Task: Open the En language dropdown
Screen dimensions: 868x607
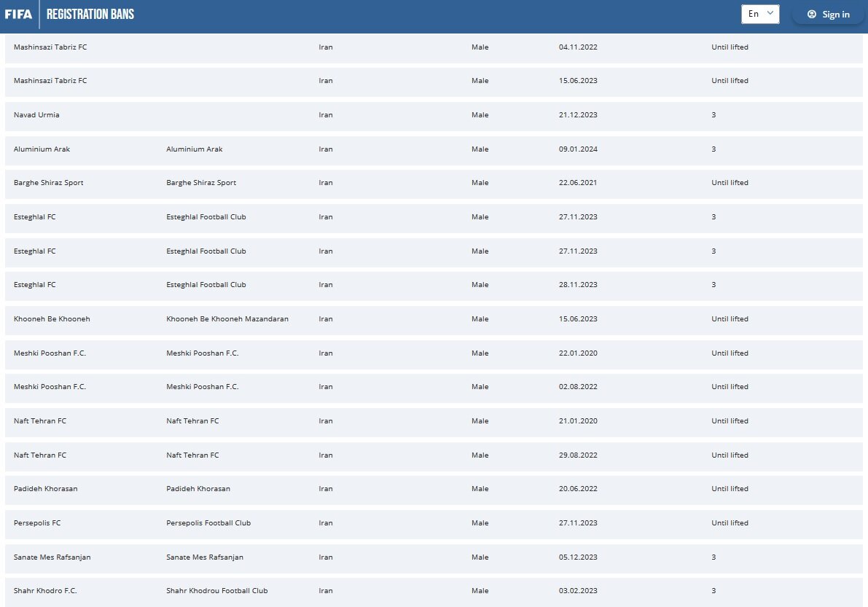Action: click(760, 14)
